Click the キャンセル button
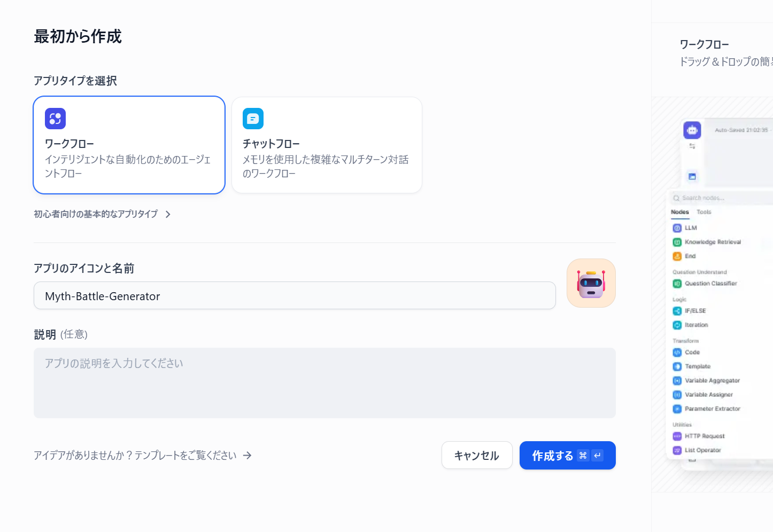The width and height of the screenshot is (773, 532). coord(476,455)
